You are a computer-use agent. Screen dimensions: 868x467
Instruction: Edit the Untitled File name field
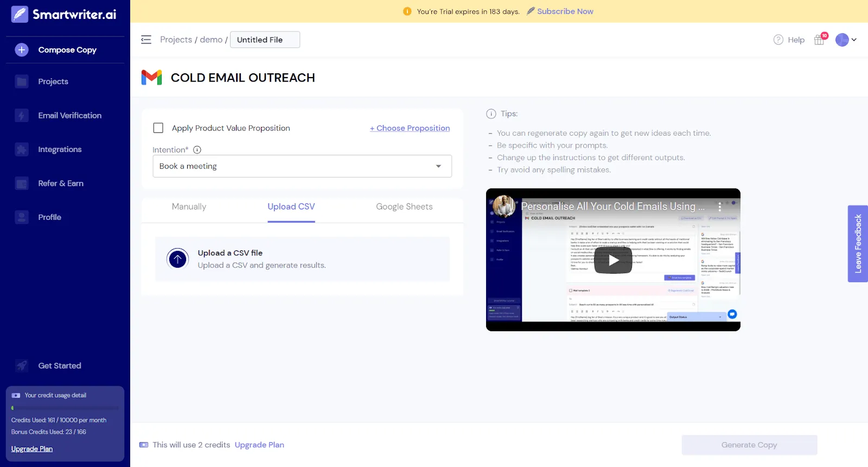(x=265, y=40)
